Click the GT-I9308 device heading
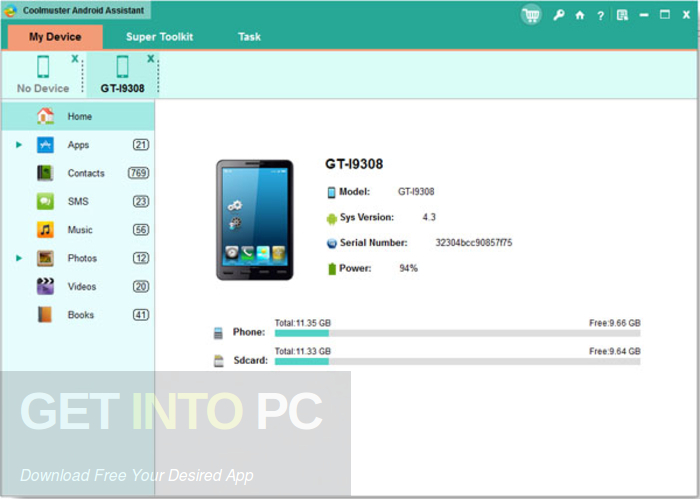Image resolution: width=700 pixels, height=499 pixels. (x=354, y=164)
